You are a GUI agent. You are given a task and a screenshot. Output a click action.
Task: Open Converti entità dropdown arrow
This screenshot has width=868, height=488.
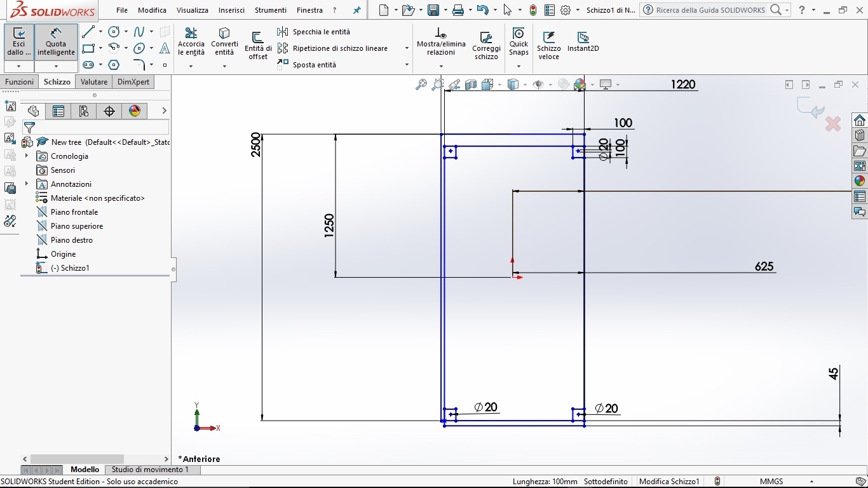click(x=224, y=66)
